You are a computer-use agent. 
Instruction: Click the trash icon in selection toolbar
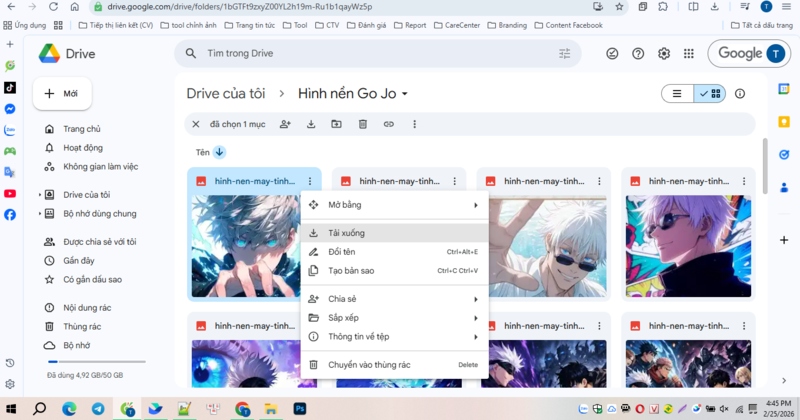tap(363, 124)
